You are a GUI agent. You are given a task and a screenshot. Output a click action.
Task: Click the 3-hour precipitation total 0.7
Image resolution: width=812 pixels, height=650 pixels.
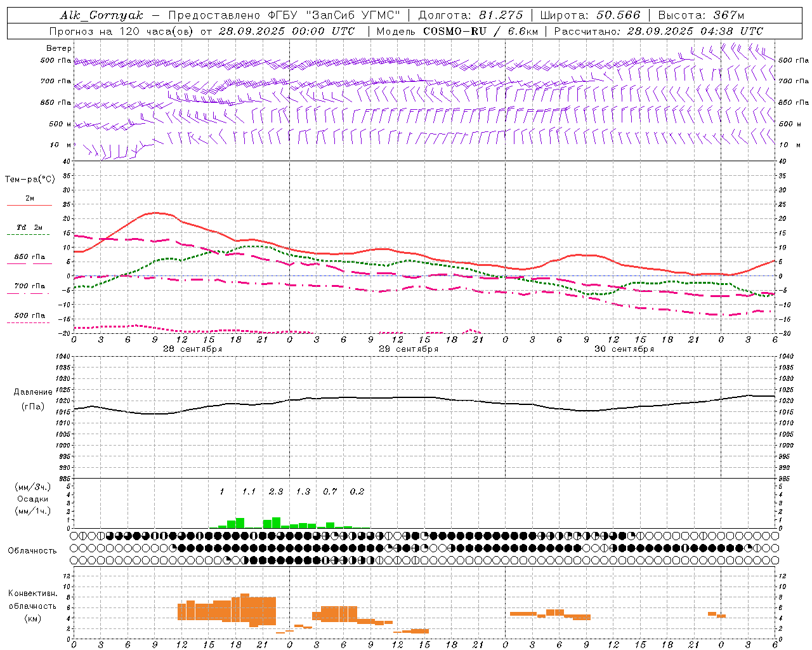[330, 492]
